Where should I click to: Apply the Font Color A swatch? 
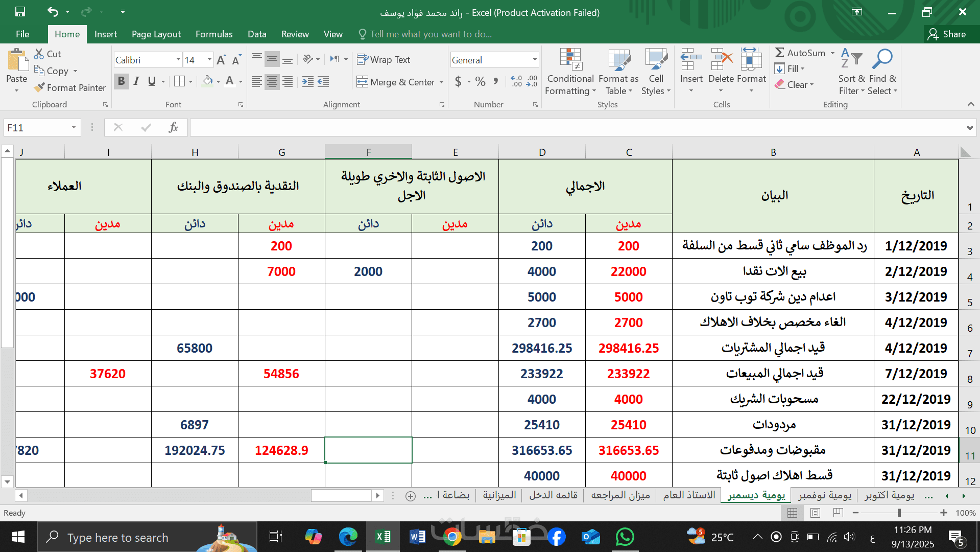tap(230, 81)
